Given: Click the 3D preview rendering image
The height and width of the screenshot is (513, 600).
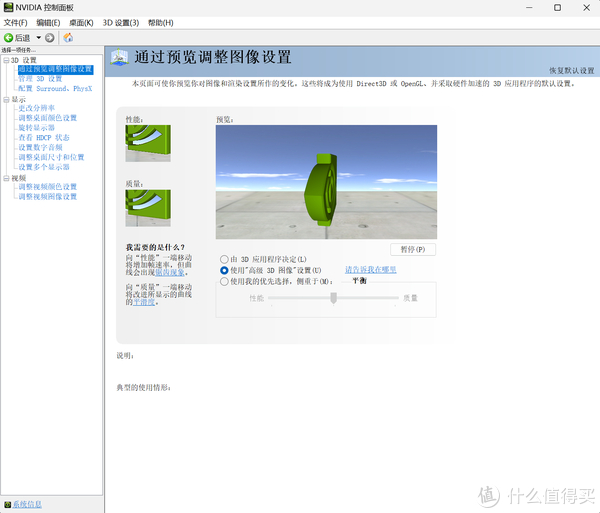Looking at the screenshot, I should 326,182.
